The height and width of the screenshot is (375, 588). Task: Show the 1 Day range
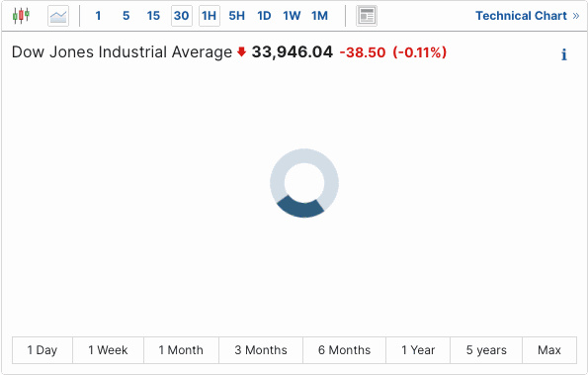pyautogui.click(x=42, y=350)
